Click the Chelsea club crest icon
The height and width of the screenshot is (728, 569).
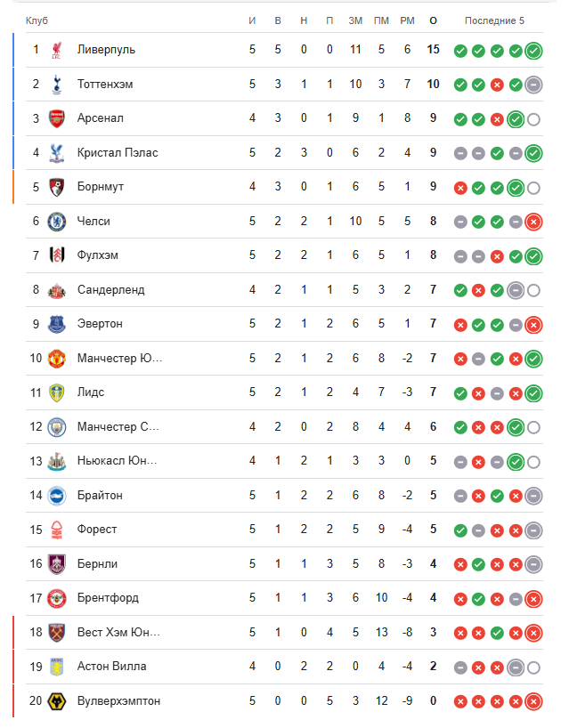click(x=57, y=222)
